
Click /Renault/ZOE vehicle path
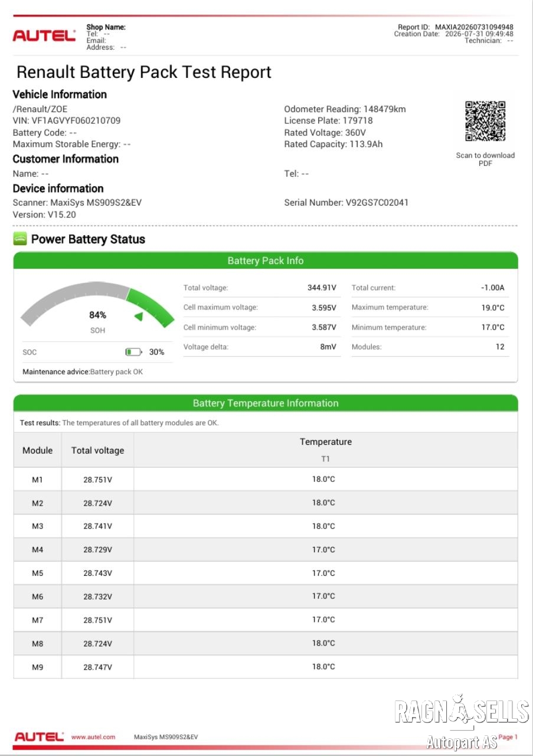click(40, 109)
